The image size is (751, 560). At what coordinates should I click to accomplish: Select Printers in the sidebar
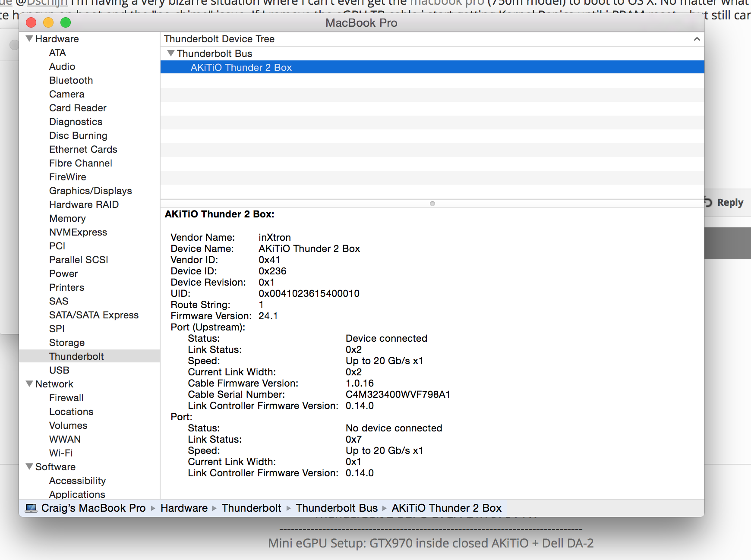click(67, 287)
